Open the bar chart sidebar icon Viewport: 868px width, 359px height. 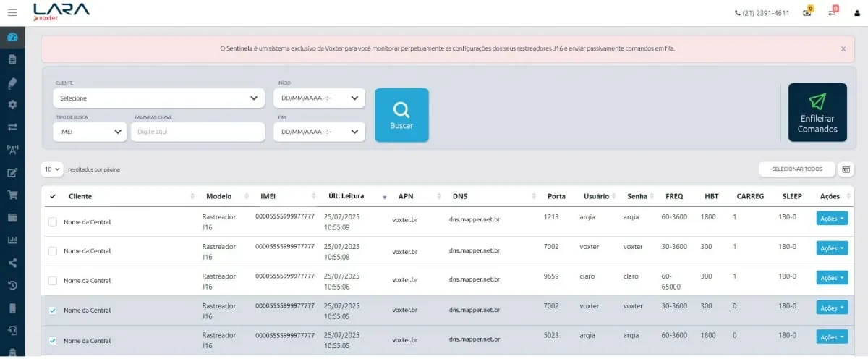pos(12,240)
